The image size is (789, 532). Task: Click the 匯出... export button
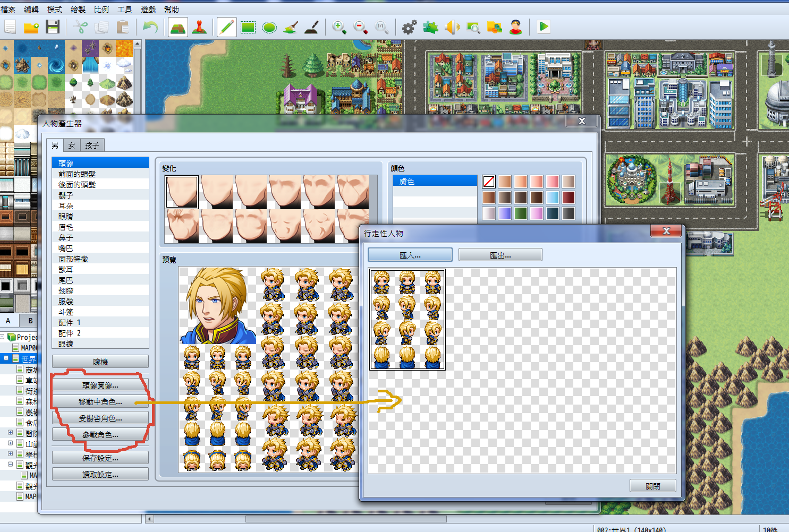pos(500,255)
